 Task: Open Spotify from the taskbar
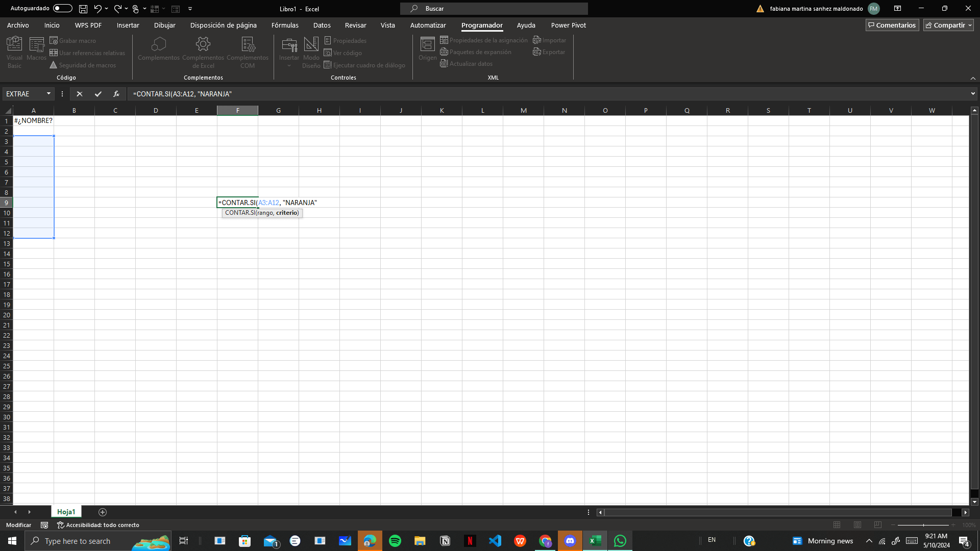pos(395,541)
